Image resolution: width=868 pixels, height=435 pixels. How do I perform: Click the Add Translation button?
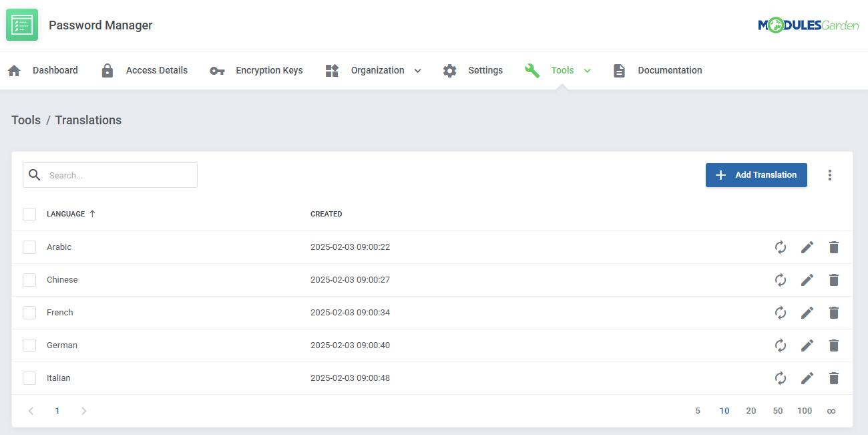coord(756,175)
